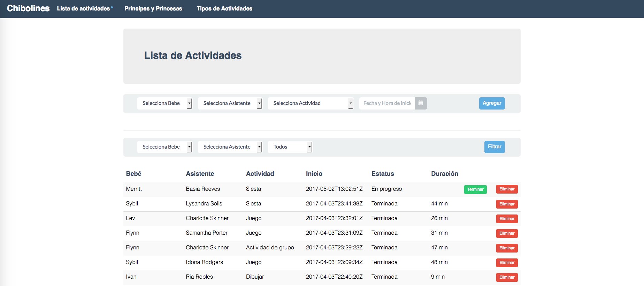Select the Actividad de grupo cell
Screen dimensions: 644x286
click(270, 248)
